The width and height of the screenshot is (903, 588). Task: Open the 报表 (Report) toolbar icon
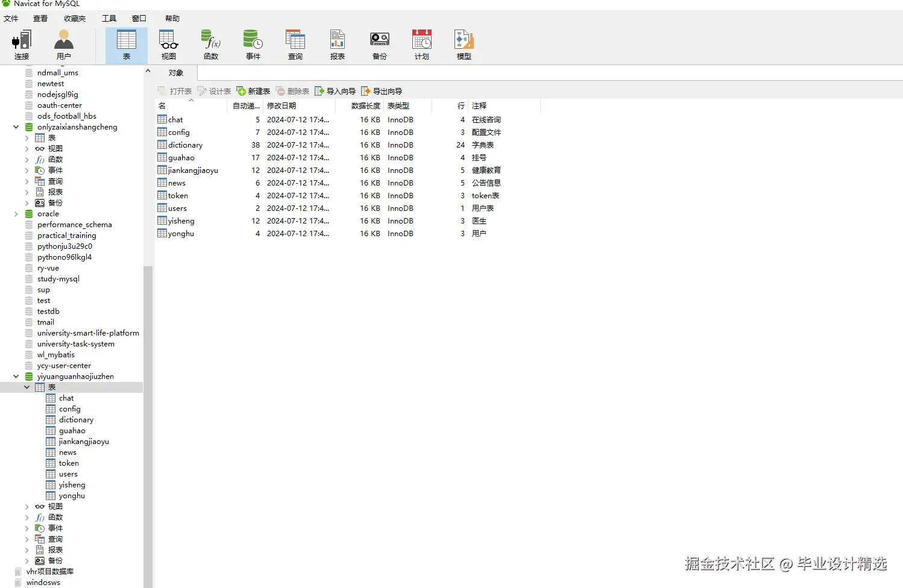coord(338,45)
